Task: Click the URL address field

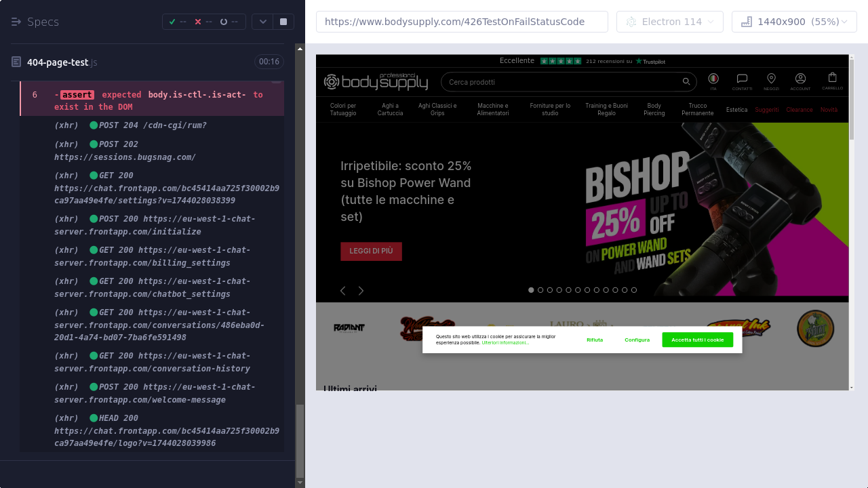Action: [461, 22]
